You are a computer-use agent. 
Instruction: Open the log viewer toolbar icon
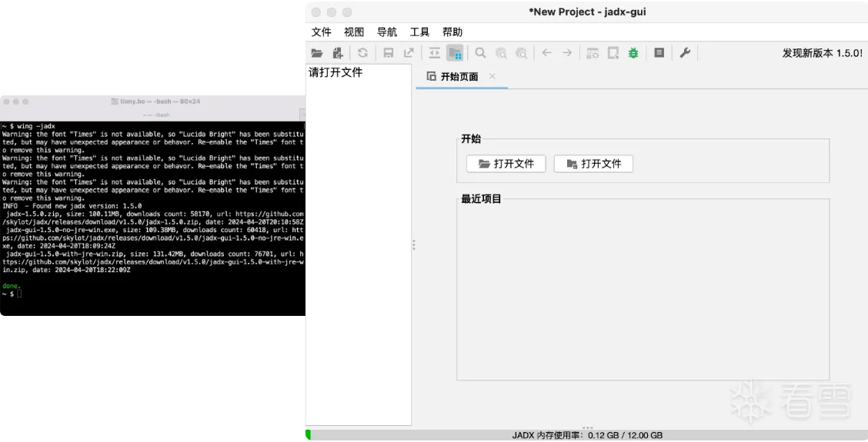tap(659, 53)
